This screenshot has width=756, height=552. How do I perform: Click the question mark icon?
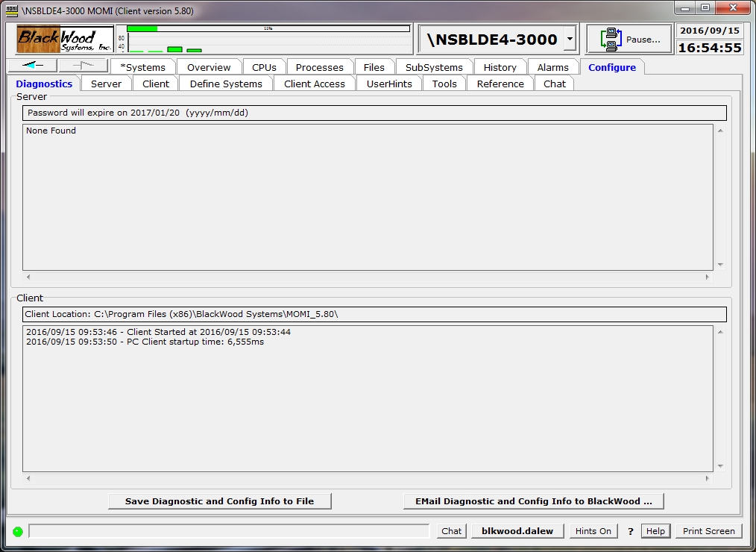tap(630, 531)
